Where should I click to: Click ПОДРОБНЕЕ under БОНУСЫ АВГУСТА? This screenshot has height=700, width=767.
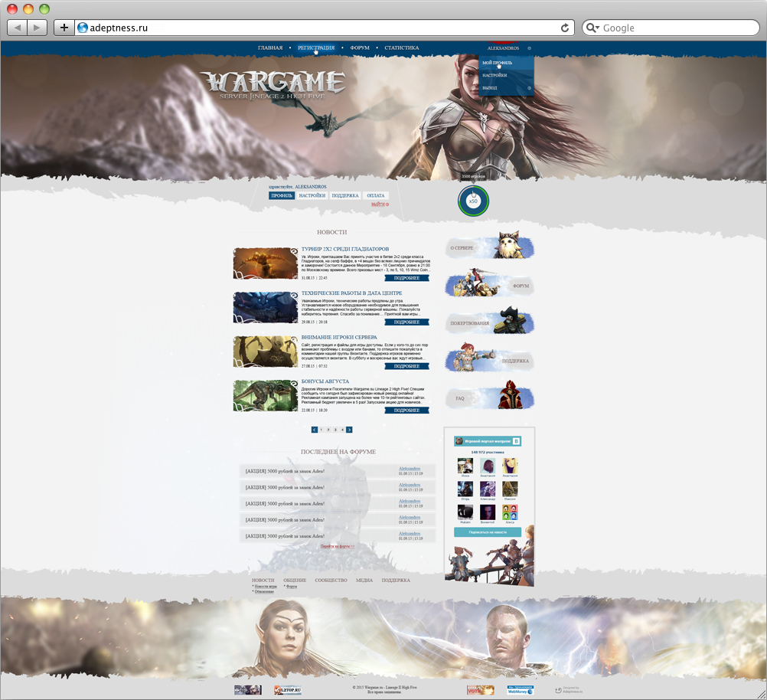(x=406, y=411)
